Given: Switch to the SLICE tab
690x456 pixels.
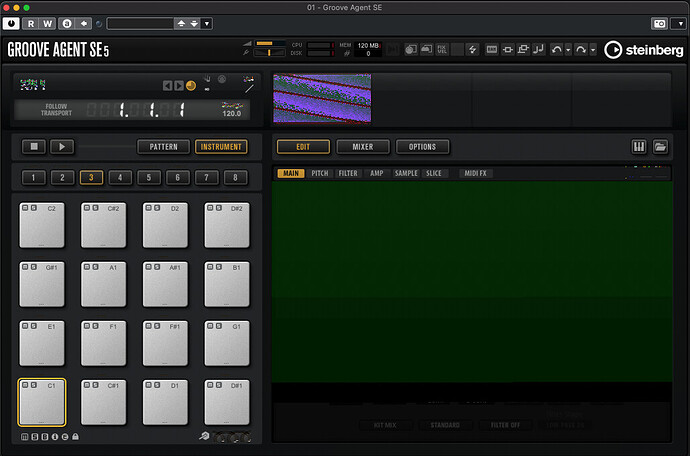Looking at the screenshot, I should (x=434, y=173).
